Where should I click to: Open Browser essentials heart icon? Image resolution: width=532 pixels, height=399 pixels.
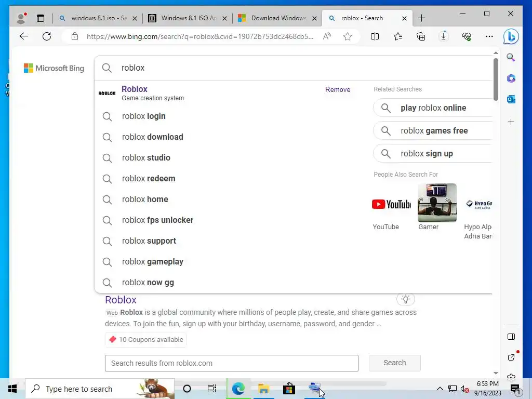click(467, 36)
